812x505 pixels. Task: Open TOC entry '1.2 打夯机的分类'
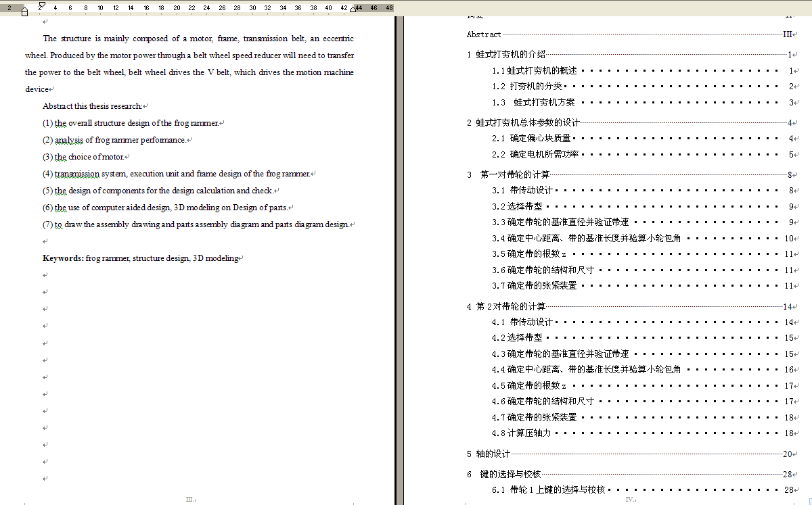644,87
